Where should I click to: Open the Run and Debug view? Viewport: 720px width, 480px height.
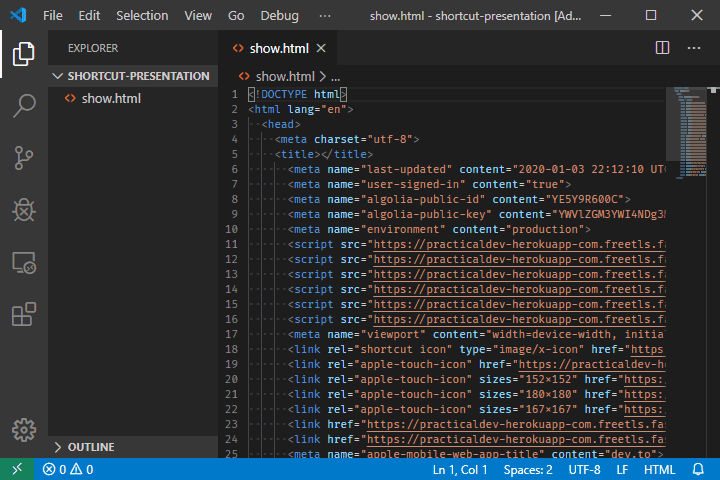[x=24, y=210]
